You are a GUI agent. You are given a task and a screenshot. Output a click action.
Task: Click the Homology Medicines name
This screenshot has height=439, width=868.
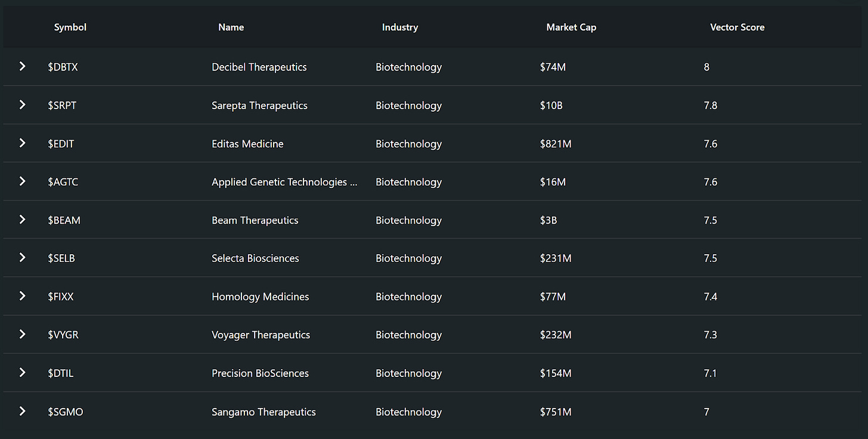[261, 296]
